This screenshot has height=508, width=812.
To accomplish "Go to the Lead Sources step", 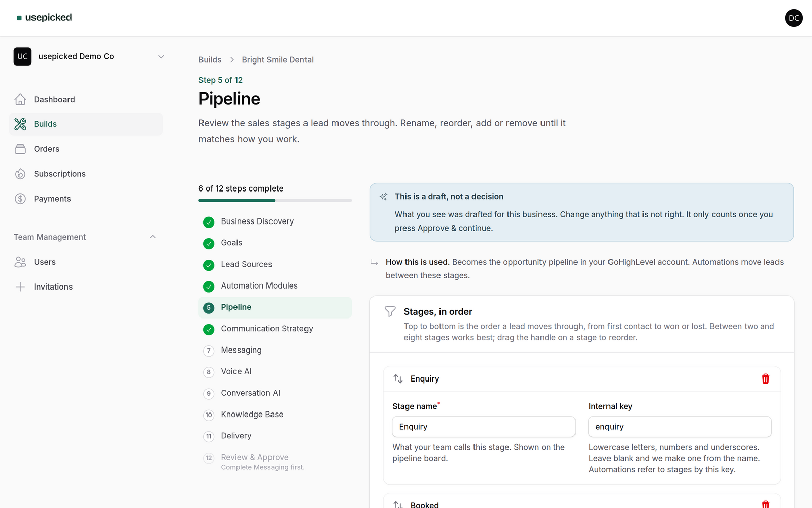I will [275, 264].
